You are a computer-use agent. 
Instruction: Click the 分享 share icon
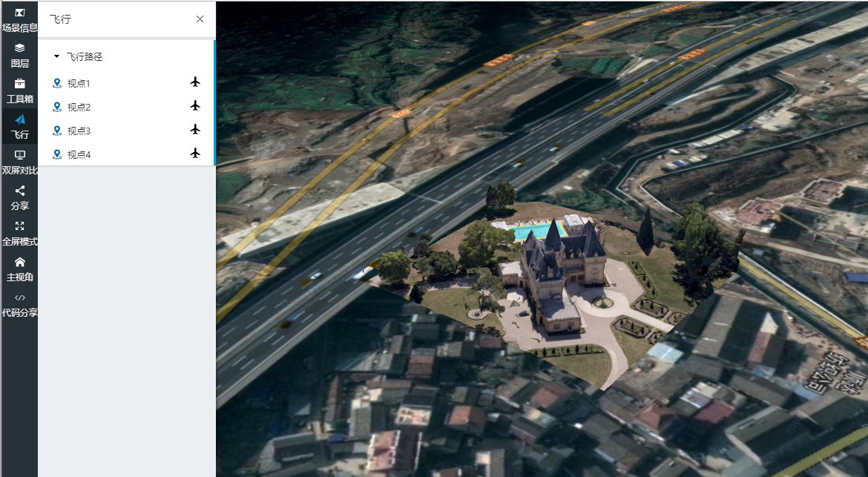point(19,197)
